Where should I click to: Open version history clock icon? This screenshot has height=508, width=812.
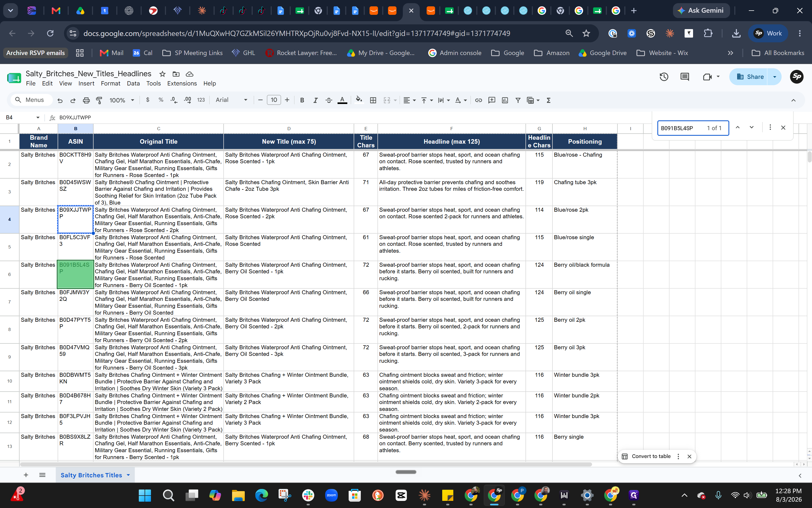click(x=664, y=77)
